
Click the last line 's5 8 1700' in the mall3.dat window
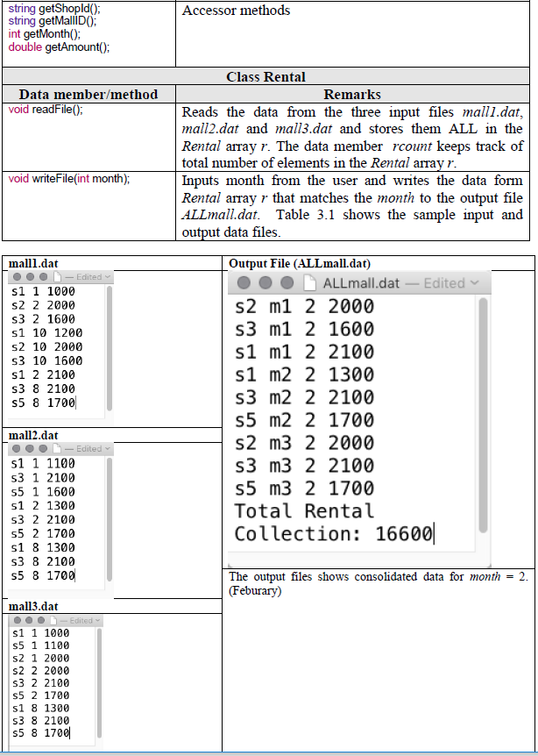click(x=41, y=733)
